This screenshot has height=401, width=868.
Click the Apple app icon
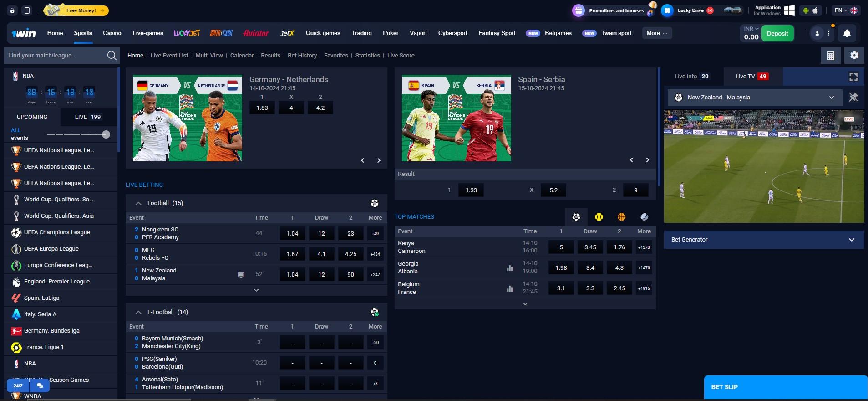(815, 10)
